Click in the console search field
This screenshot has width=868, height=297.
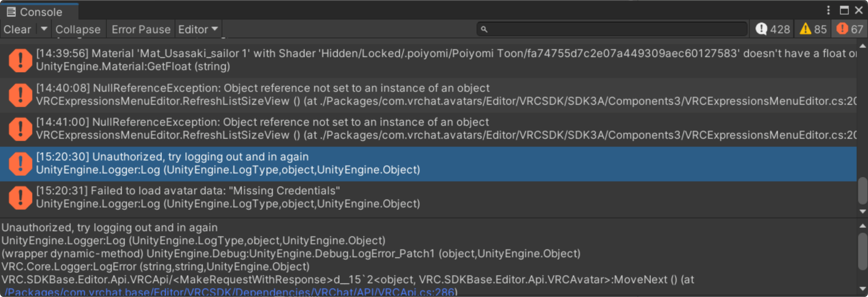tap(616, 29)
